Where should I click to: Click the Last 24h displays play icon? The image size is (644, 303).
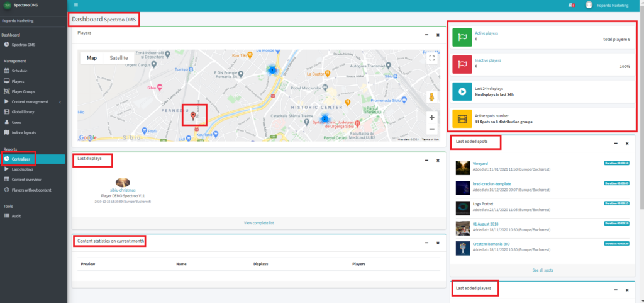462,92
